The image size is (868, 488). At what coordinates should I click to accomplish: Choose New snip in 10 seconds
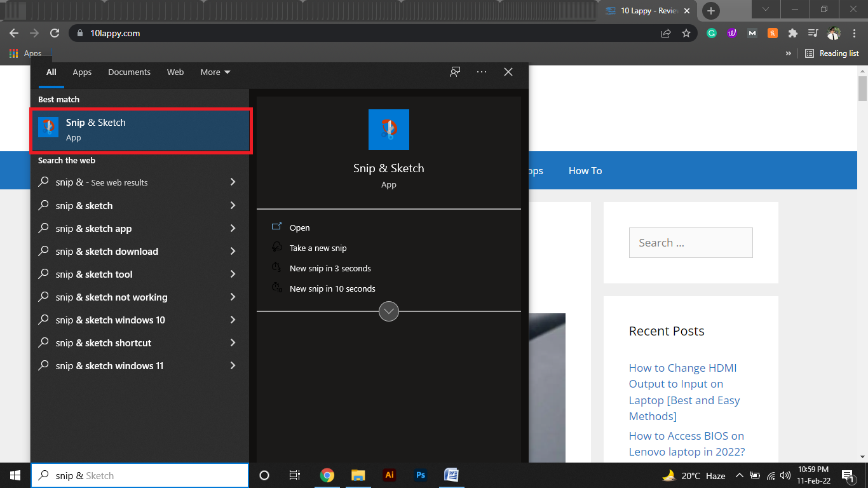click(332, 288)
